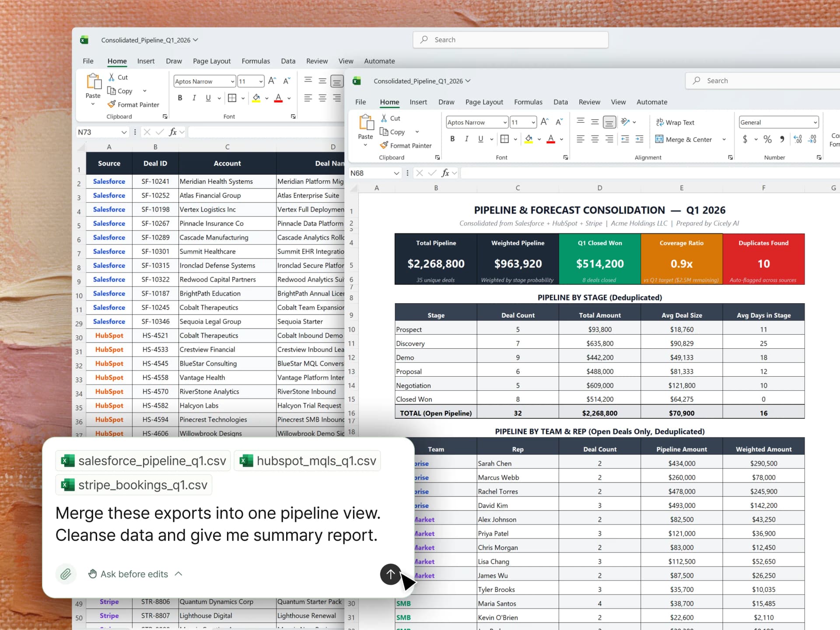Click Merge & Center button
The height and width of the screenshot is (630, 840).
(683, 140)
